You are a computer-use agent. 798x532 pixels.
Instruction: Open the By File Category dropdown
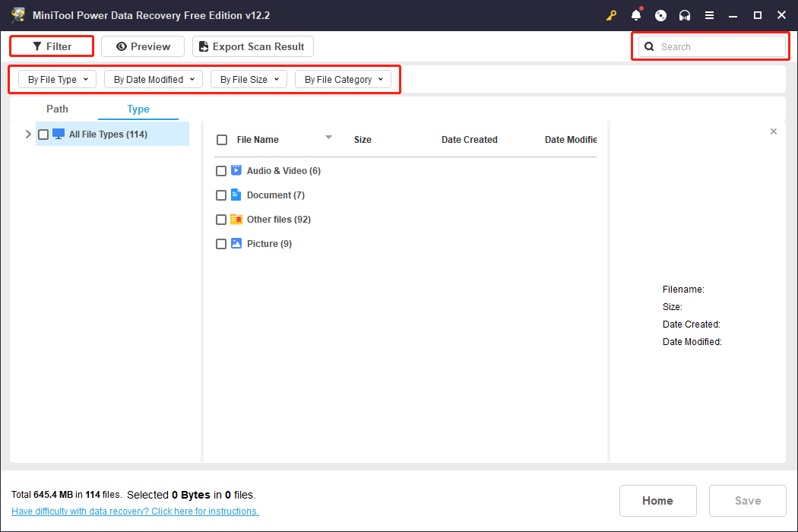(x=343, y=79)
